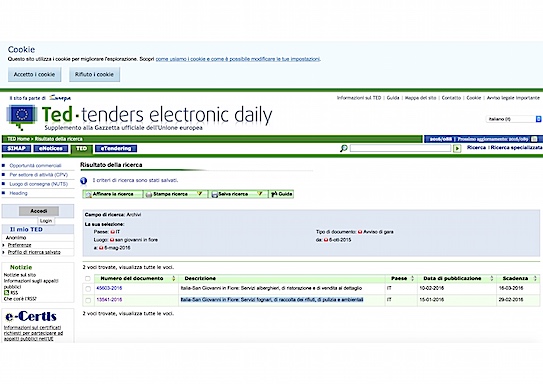
Task: Click the Ricerca link beside search box
Action: pos(476,148)
